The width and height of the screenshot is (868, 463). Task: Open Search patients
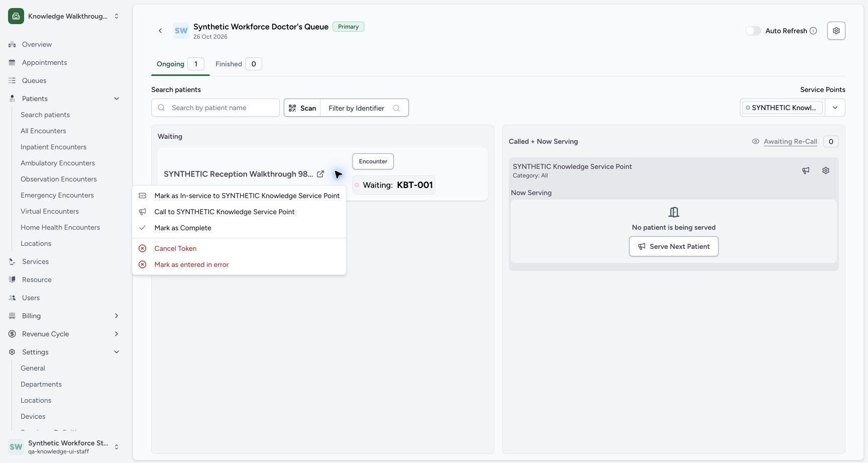[x=45, y=115]
